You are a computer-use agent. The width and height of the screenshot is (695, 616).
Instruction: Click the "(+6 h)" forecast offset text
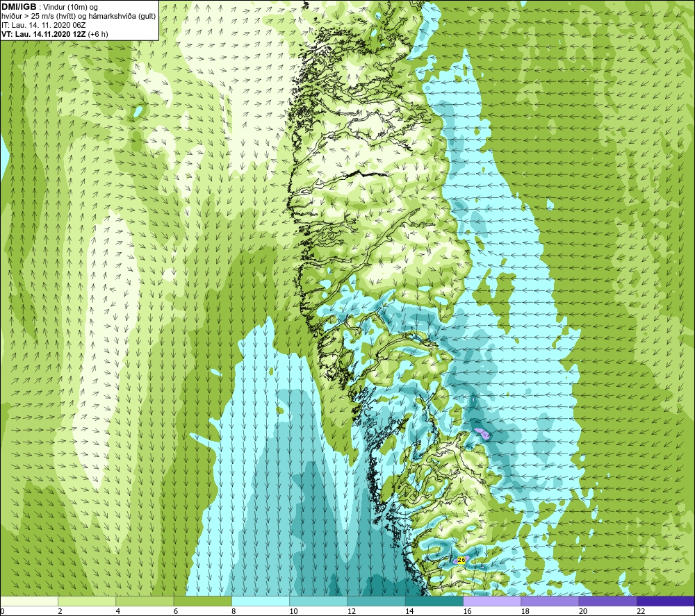[98, 34]
